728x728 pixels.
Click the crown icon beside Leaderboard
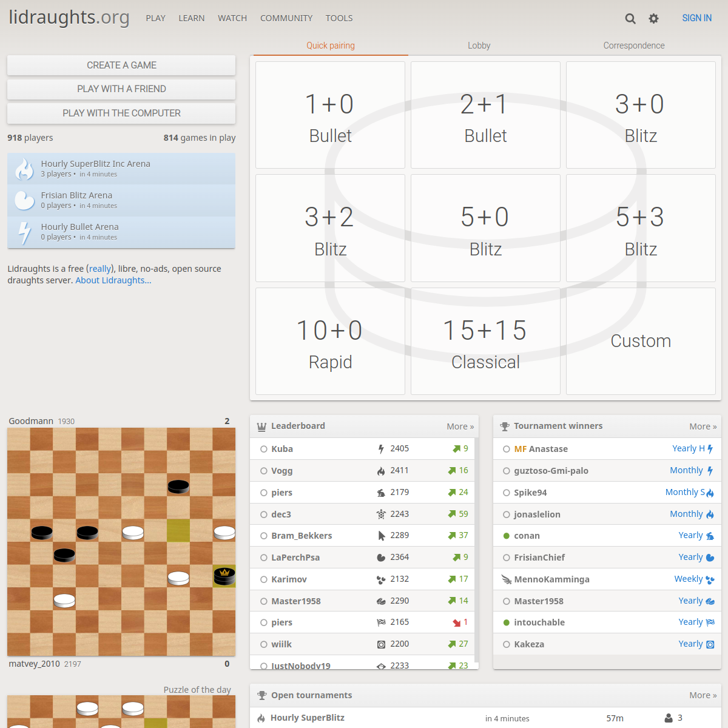pyautogui.click(x=261, y=426)
